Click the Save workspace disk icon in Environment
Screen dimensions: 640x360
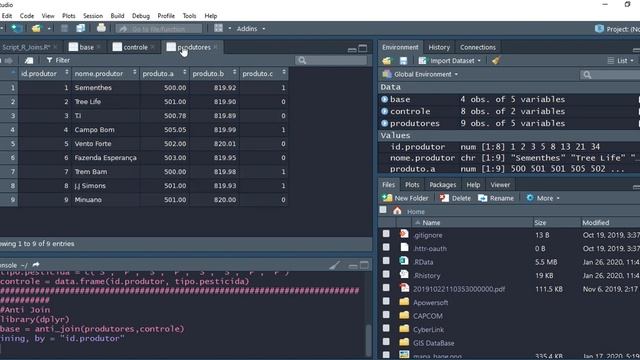pos(403,61)
